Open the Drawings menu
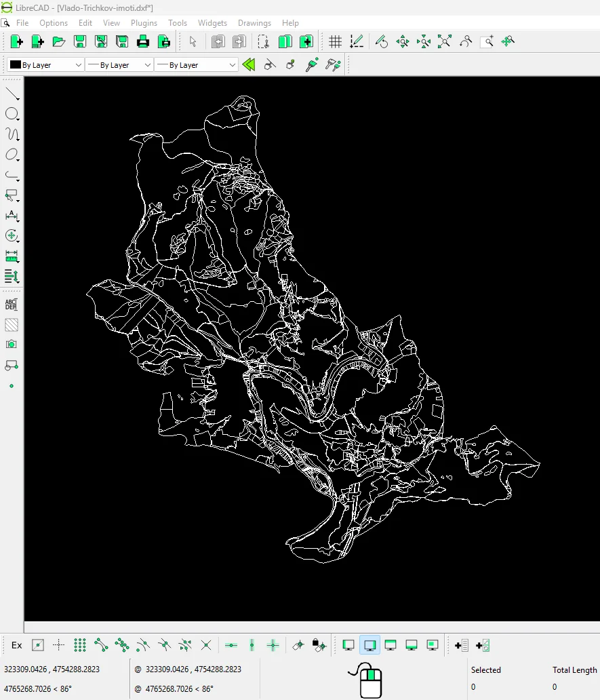This screenshot has width=600, height=700. click(254, 23)
